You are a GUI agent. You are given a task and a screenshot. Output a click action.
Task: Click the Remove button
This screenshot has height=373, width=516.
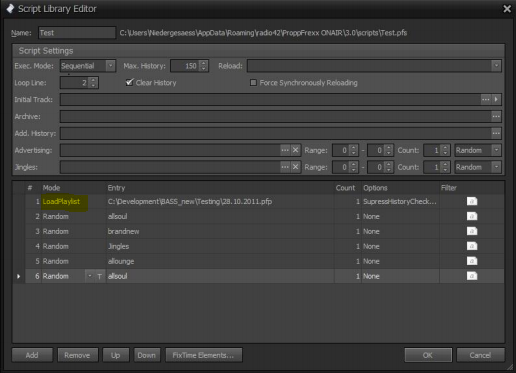tap(78, 355)
